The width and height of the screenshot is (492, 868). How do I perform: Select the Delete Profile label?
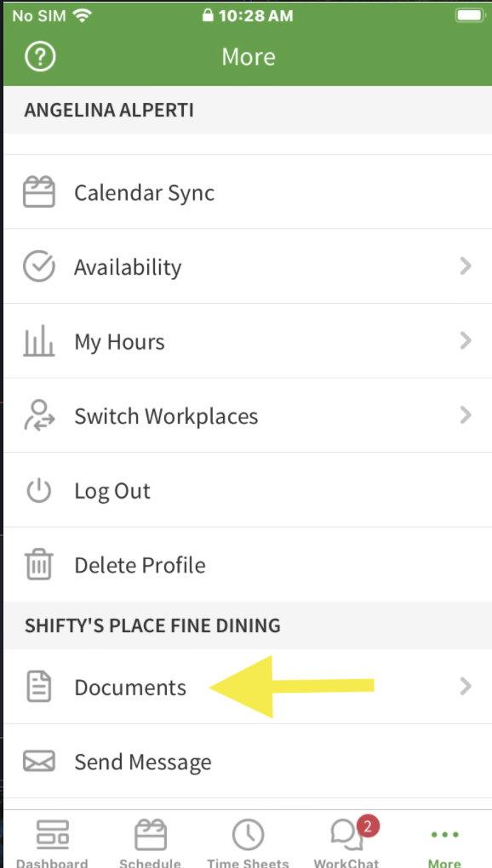point(140,565)
